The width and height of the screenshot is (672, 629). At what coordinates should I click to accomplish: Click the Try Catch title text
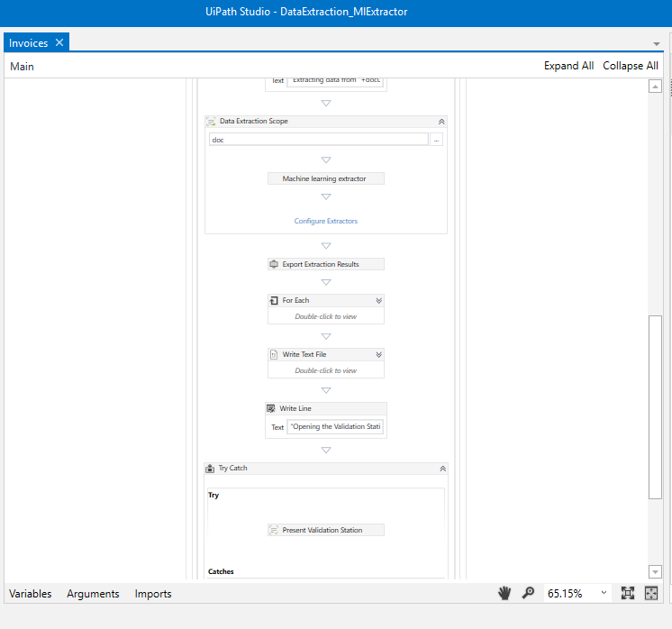coord(232,469)
